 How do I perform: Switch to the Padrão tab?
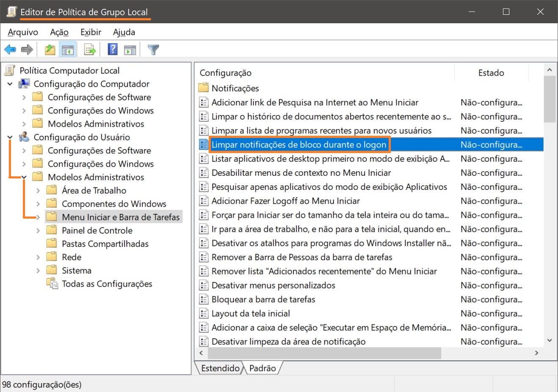tap(262, 368)
